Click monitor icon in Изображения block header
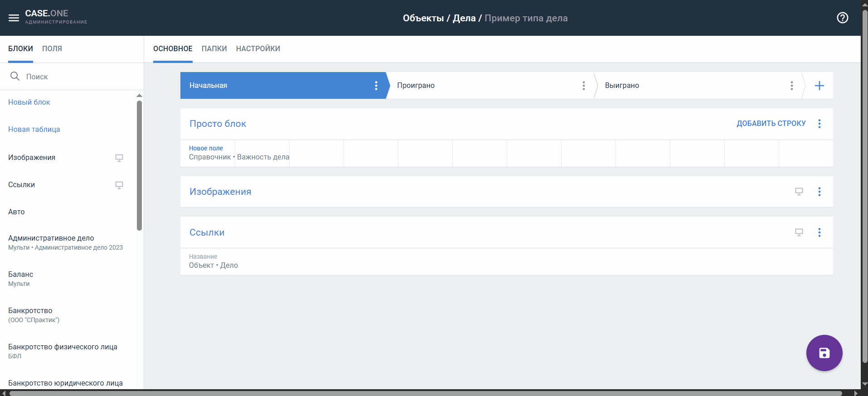Screen dimensions: 868x396 (x=799, y=192)
